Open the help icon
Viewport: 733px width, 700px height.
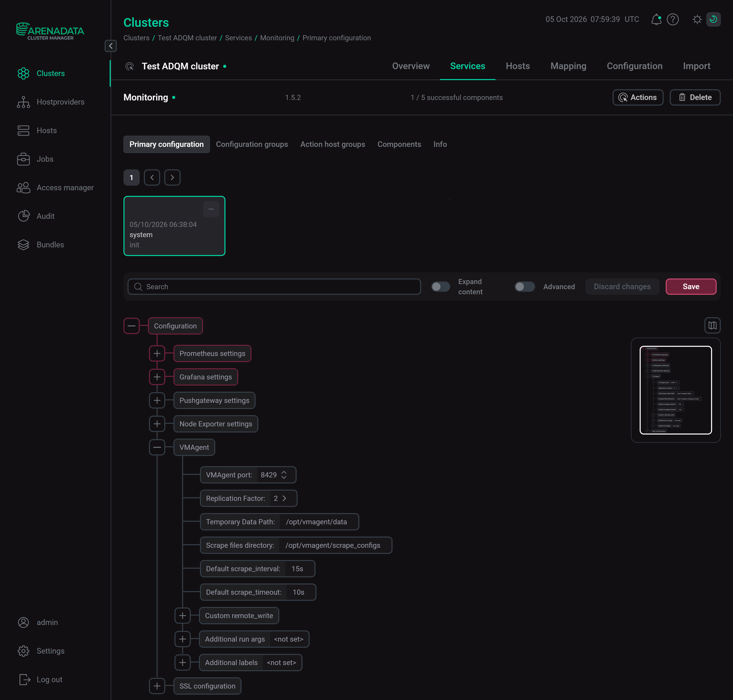[x=673, y=19]
